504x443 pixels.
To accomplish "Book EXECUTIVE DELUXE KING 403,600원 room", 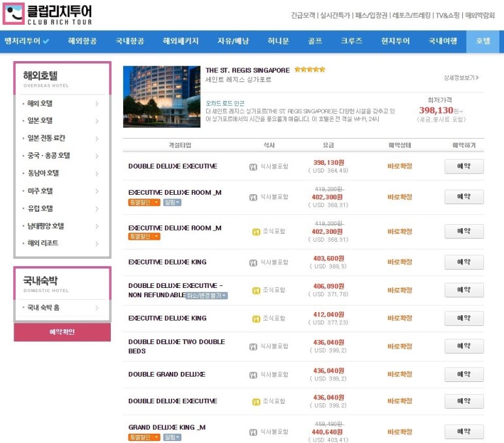I will pos(464,262).
